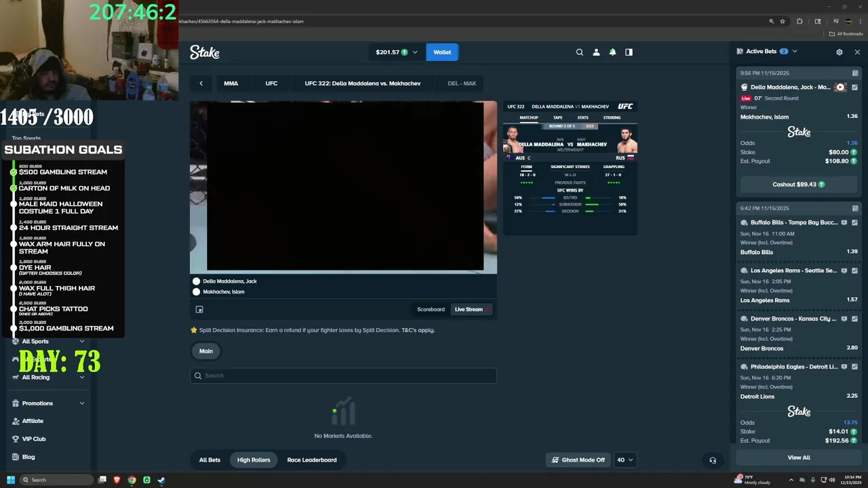Image resolution: width=868 pixels, height=488 pixels.
Task: Select the Stats tab in fight widget
Action: point(583,117)
